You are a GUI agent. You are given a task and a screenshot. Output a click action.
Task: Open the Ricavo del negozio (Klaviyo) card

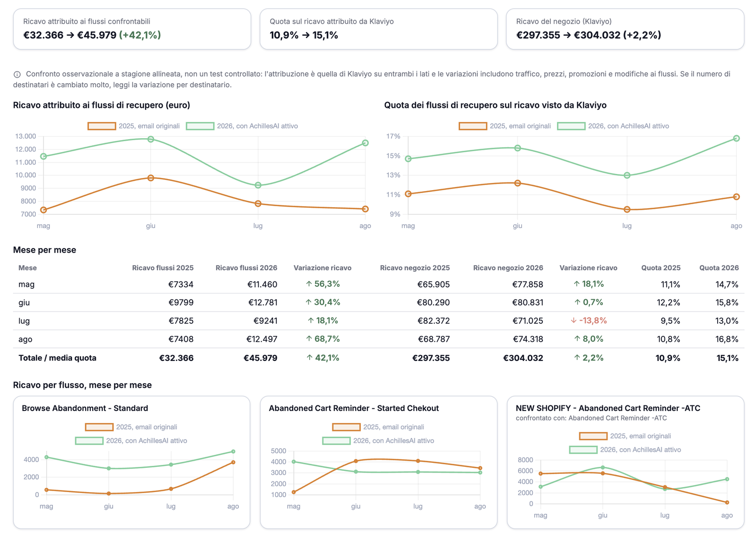point(625,29)
